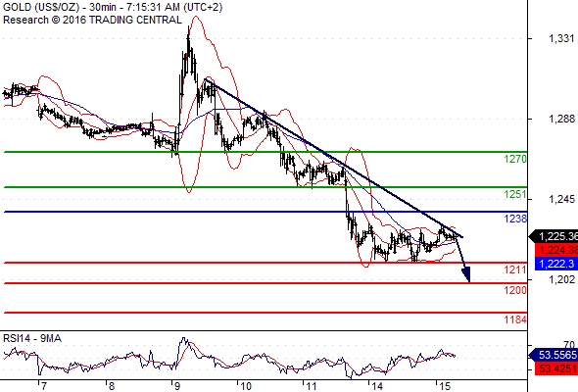Click the RSI14 - 9MA indicator label
This screenshot has width=578, height=392.
click(x=32, y=338)
